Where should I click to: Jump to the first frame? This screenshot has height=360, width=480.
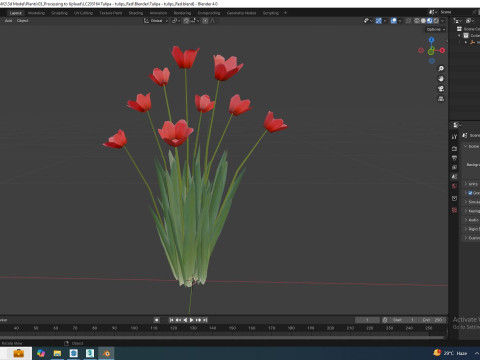[171, 320]
